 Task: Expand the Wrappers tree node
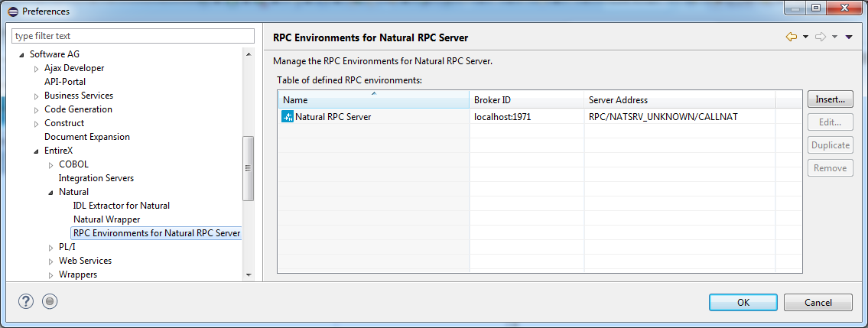(51, 275)
